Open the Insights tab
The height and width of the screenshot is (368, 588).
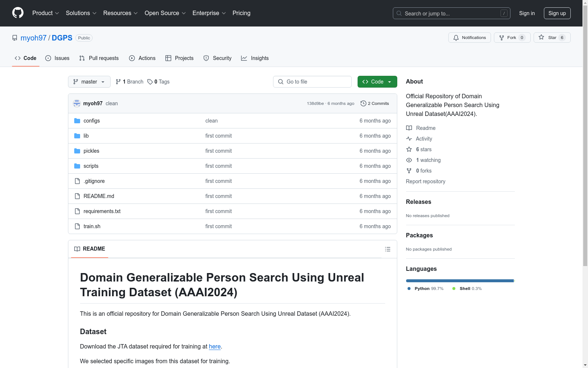[x=255, y=58]
